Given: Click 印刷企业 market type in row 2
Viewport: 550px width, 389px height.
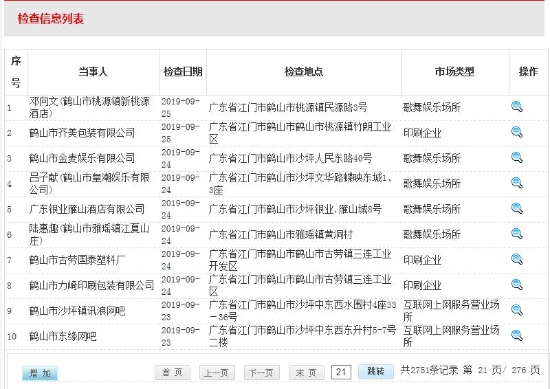Looking at the screenshot, I should (x=422, y=133).
